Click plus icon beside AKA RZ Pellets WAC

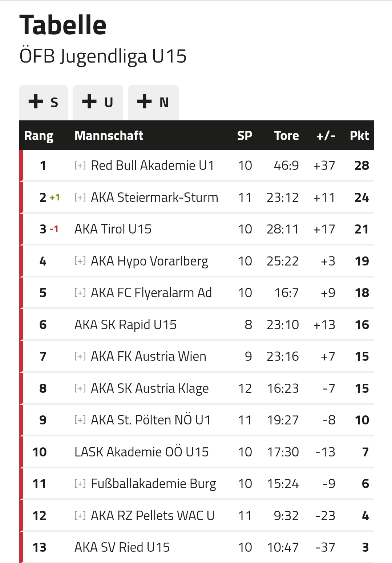pos(80,515)
